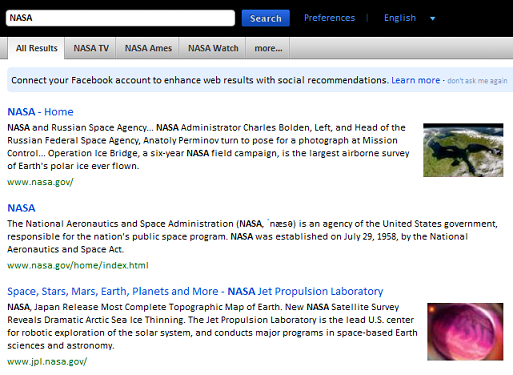Open the NASA Jet Propulsion Laboratory result title
Image resolution: width=513 pixels, height=375 pixels.
point(195,291)
